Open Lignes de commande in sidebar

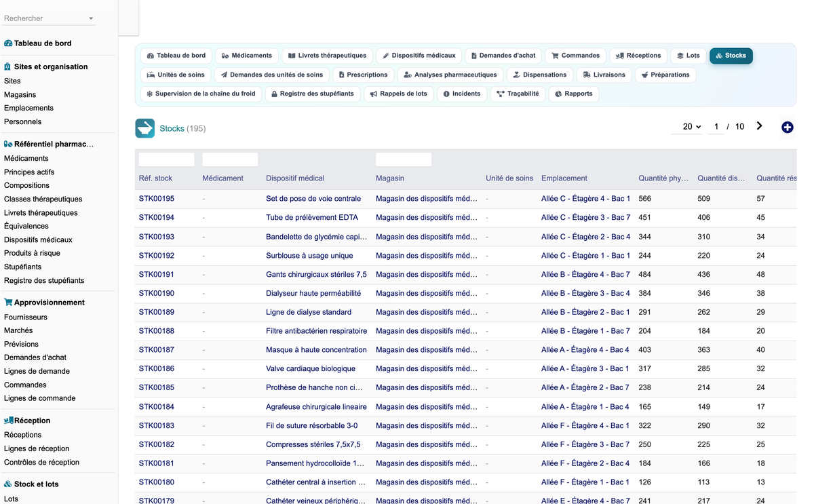point(39,398)
